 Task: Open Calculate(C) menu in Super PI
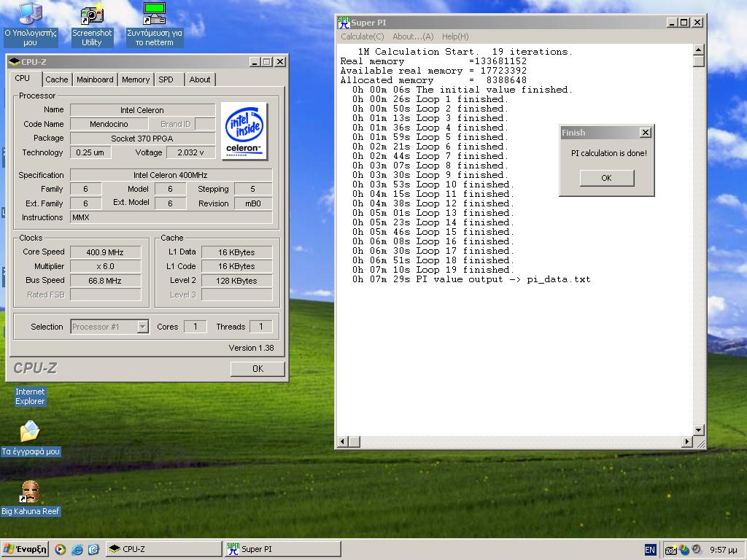(x=362, y=36)
